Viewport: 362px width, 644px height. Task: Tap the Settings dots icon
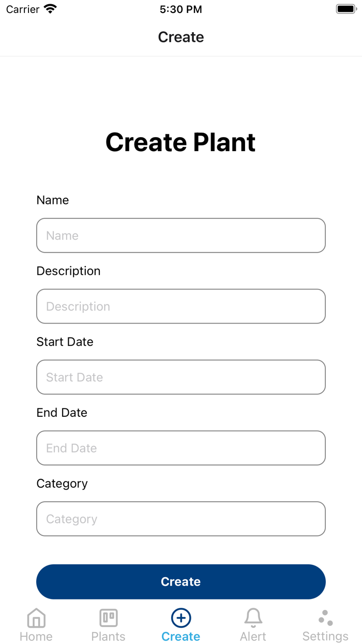[x=325, y=618]
